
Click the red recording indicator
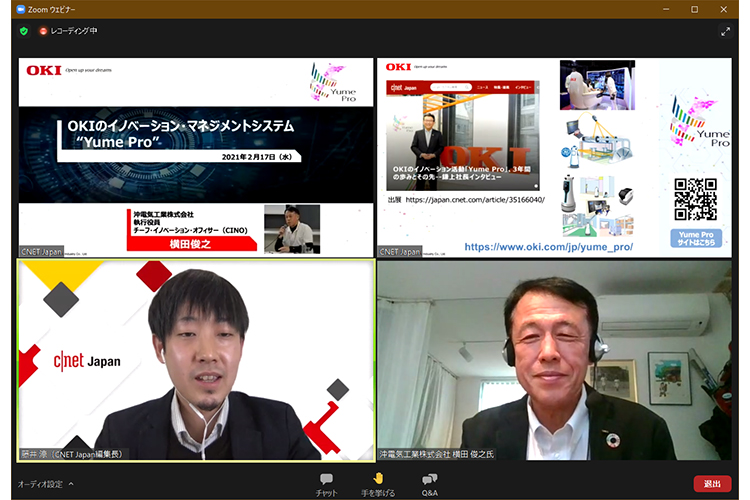(43, 31)
